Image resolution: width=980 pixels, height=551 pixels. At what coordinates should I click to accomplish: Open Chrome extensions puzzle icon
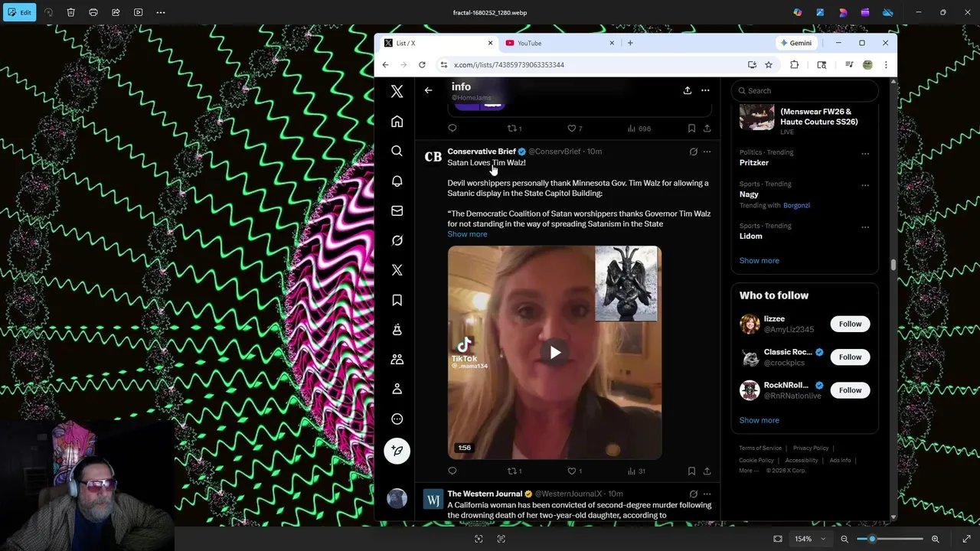point(794,65)
